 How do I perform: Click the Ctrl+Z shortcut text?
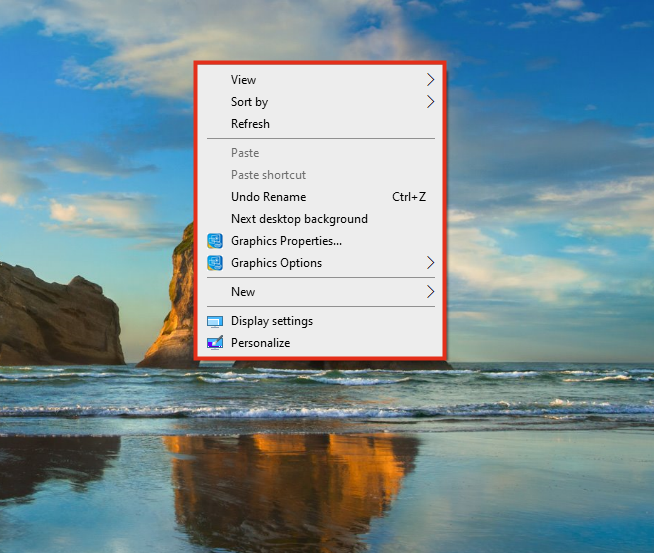pyautogui.click(x=409, y=197)
